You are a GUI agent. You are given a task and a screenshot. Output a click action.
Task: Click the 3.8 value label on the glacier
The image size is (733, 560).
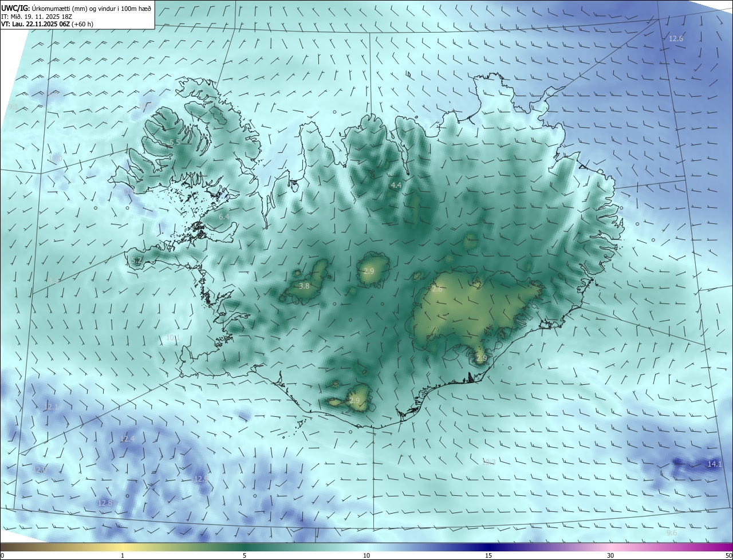(x=305, y=286)
